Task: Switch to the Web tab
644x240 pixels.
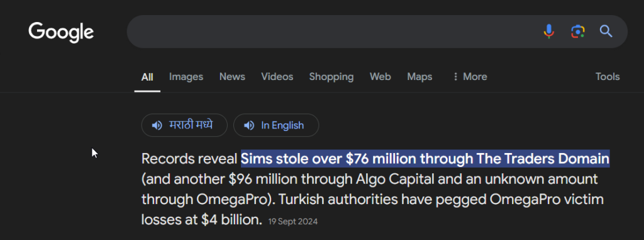Action: pos(380,77)
